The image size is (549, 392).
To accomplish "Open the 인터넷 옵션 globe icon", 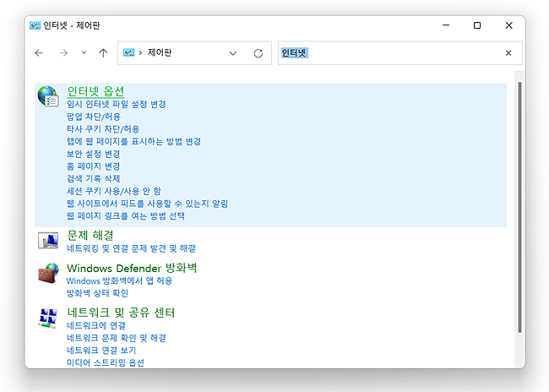I will (48, 96).
